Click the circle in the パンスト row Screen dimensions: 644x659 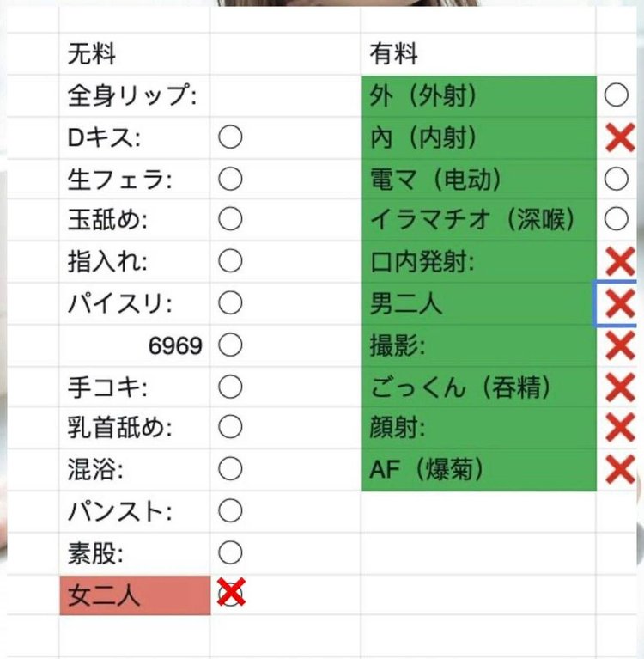(x=230, y=511)
